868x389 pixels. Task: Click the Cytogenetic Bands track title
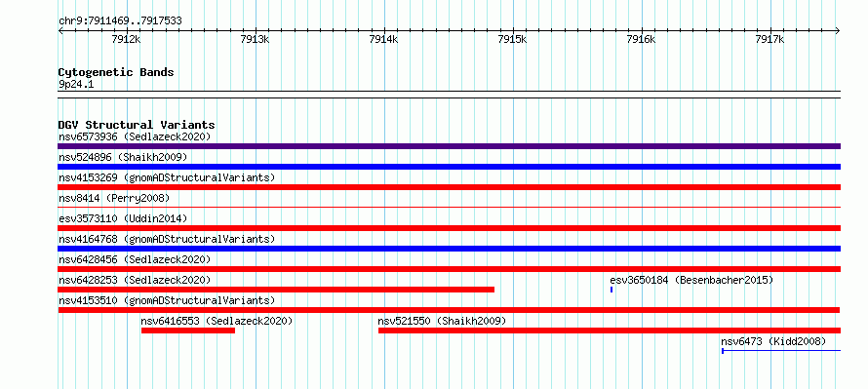[x=116, y=72]
